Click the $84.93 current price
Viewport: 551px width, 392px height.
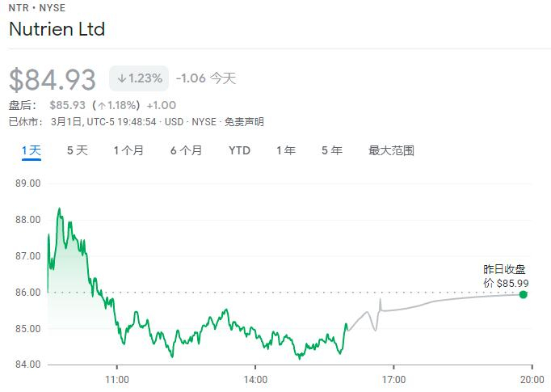click(53, 79)
